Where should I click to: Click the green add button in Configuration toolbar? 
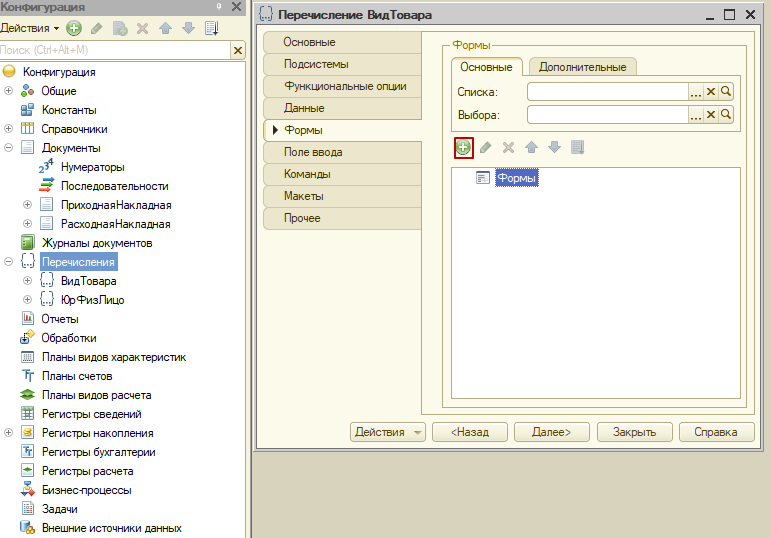74,29
